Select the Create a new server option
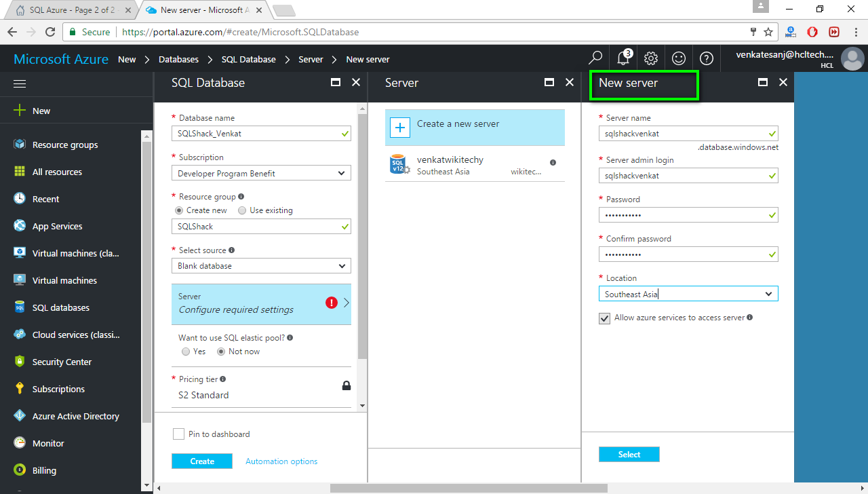This screenshot has width=868, height=494. (x=475, y=128)
